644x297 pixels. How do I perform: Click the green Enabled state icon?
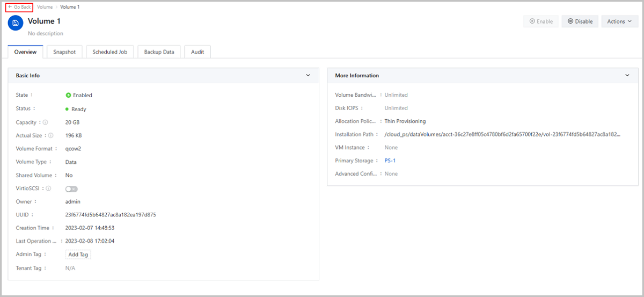coord(68,95)
